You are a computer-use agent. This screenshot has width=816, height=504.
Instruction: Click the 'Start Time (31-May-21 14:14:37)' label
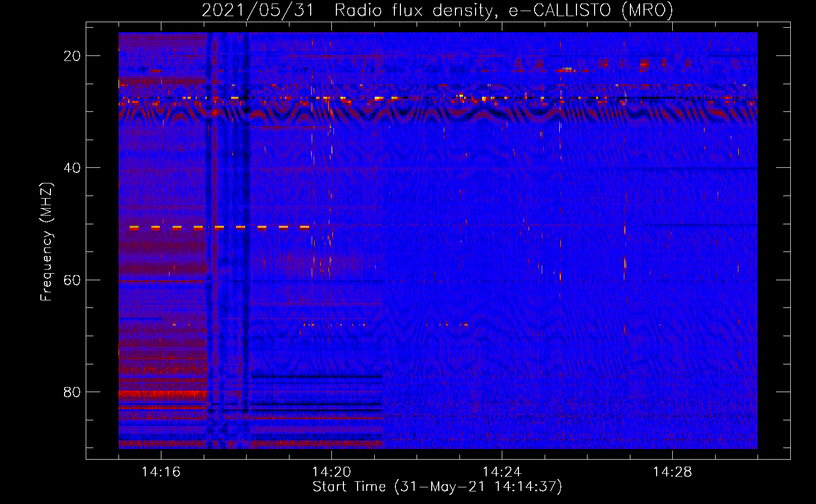(437, 487)
